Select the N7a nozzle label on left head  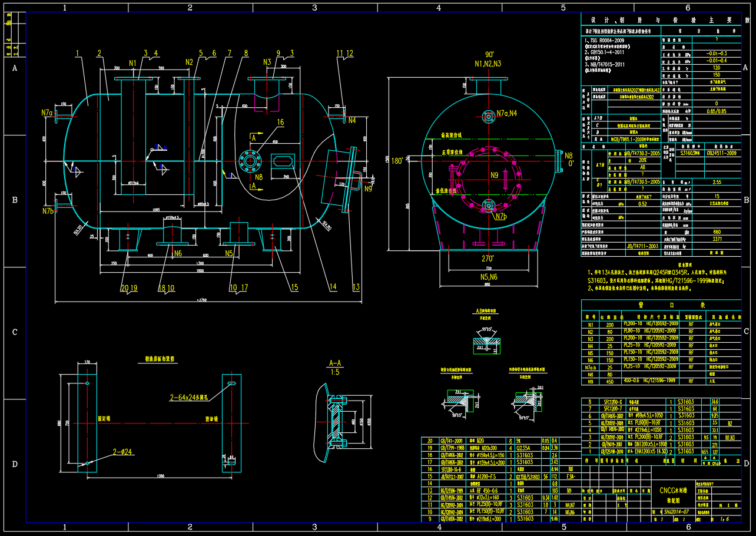47,112
